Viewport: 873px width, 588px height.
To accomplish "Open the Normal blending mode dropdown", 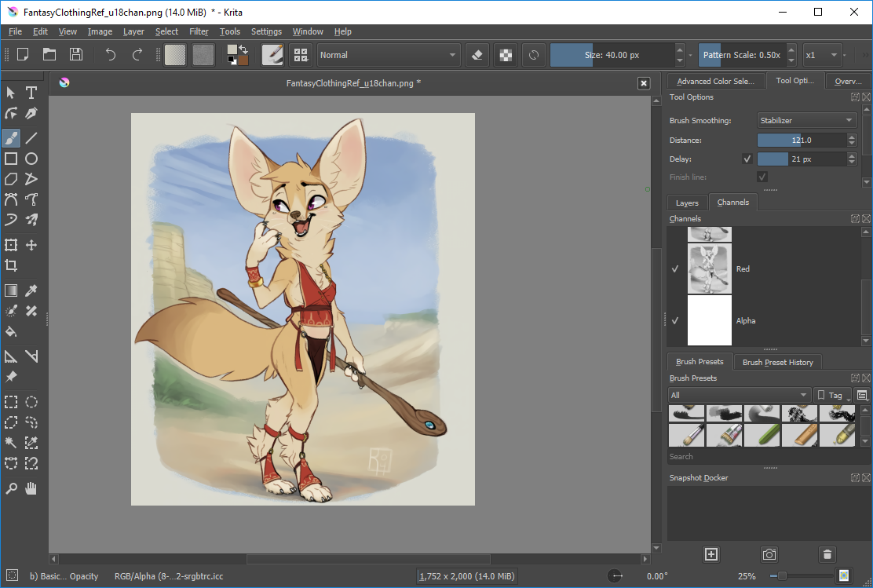I will tap(388, 55).
